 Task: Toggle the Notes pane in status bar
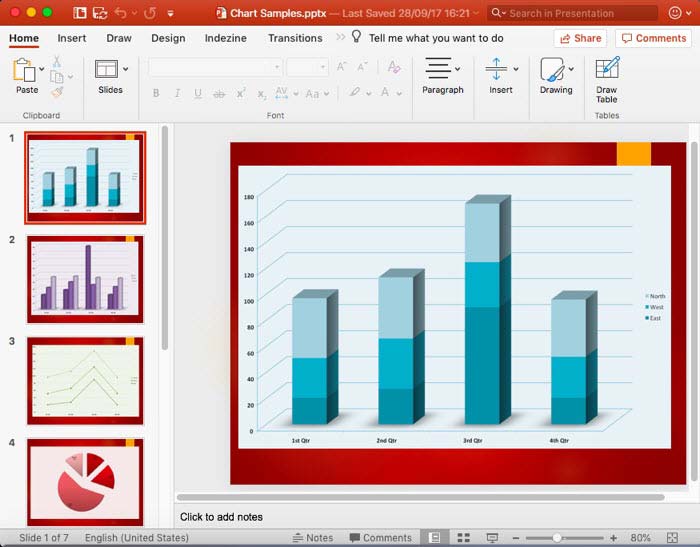(312, 538)
